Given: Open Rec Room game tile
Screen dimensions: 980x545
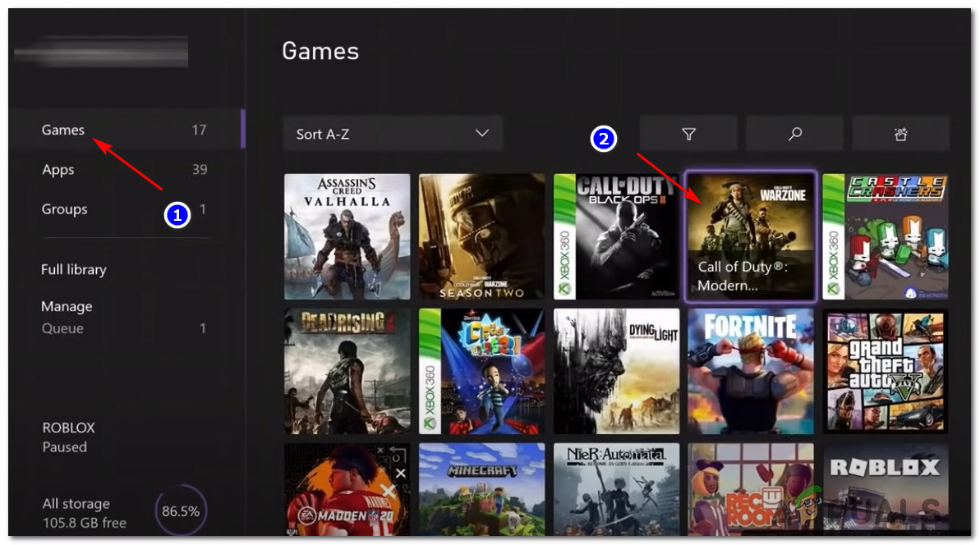Looking at the screenshot, I should point(751,489).
